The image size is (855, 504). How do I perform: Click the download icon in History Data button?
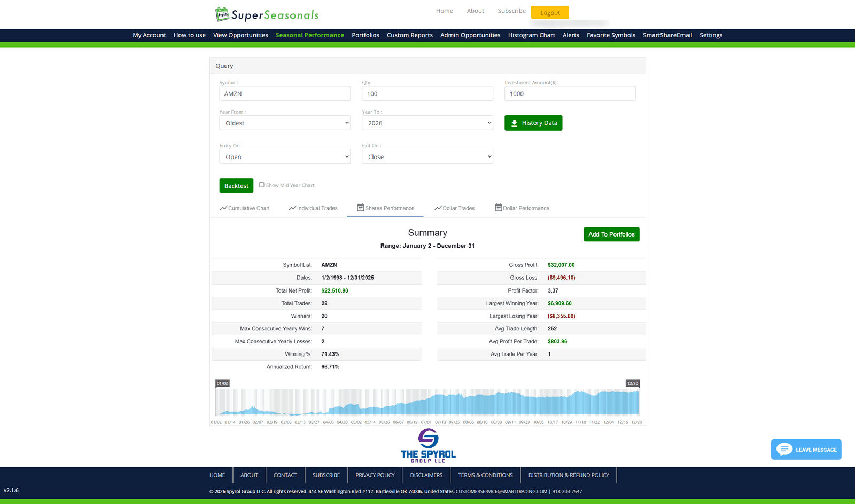click(x=514, y=123)
